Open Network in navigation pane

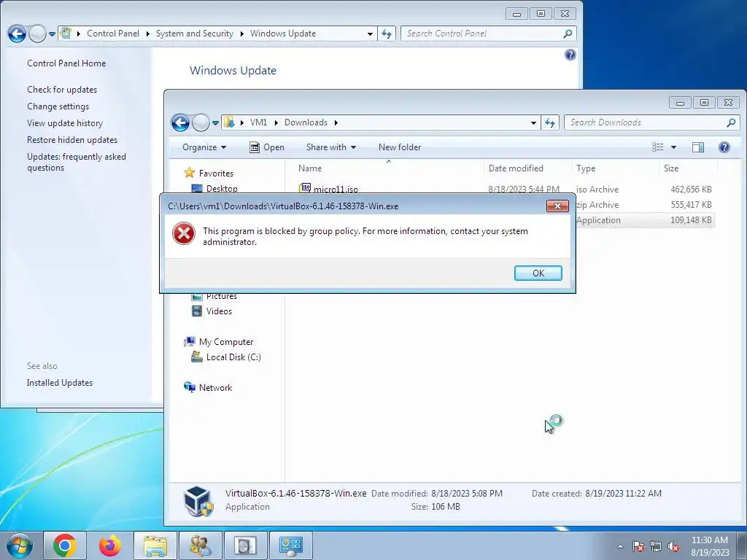pyautogui.click(x=215, y=388)
